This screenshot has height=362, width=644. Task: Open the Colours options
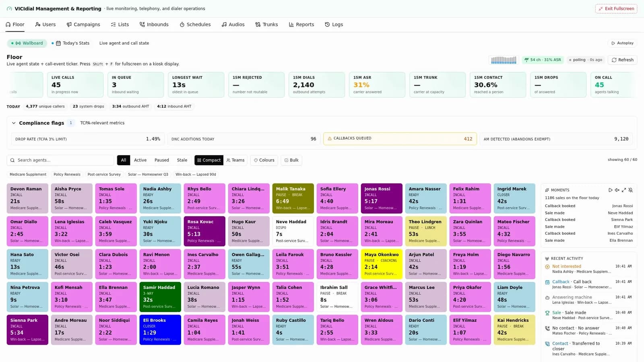(x=264, y=160)
